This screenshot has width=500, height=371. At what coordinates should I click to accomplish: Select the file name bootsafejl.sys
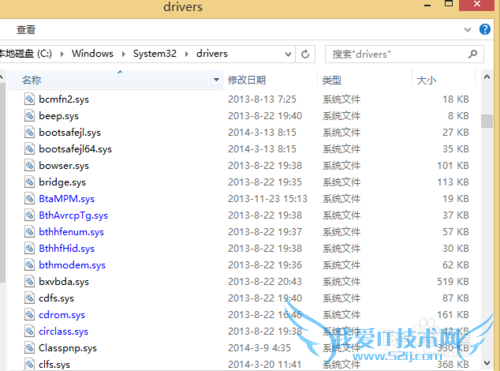(70, 133)
